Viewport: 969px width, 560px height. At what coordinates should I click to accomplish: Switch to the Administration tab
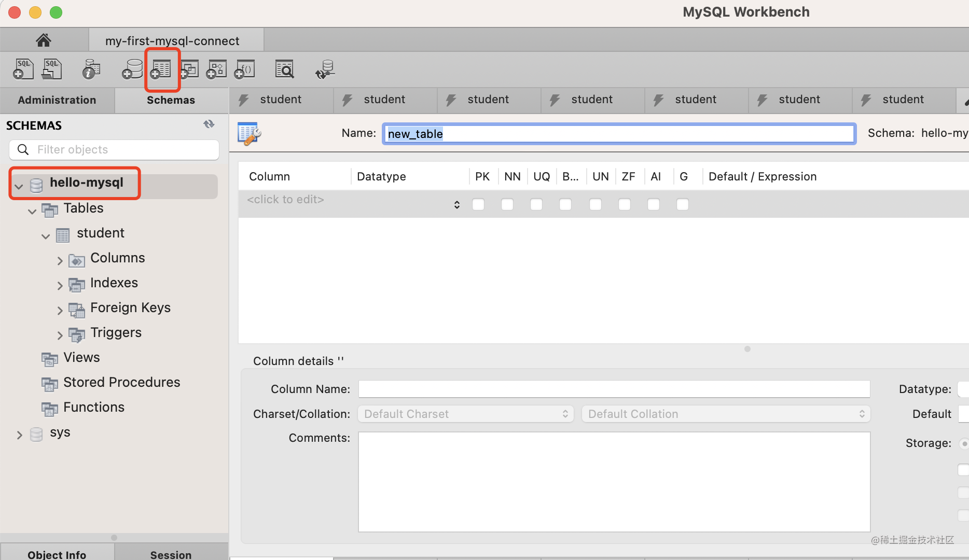57,100
